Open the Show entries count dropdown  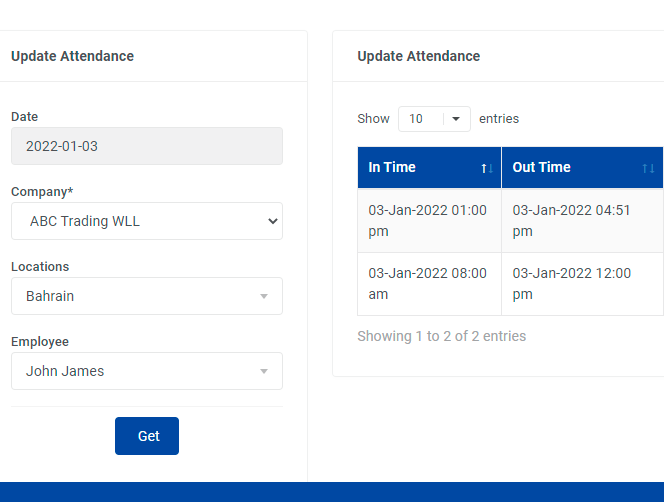[x=434, y=119]
